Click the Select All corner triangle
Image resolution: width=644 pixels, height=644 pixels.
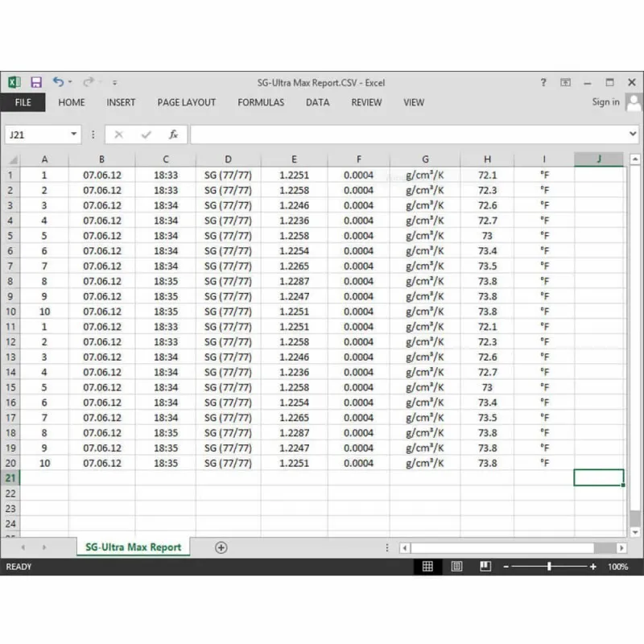pyautogui.click(x=12, y=159)
